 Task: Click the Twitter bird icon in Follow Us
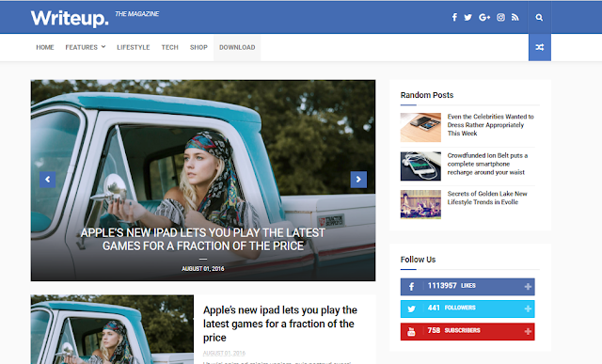point(411,309)
